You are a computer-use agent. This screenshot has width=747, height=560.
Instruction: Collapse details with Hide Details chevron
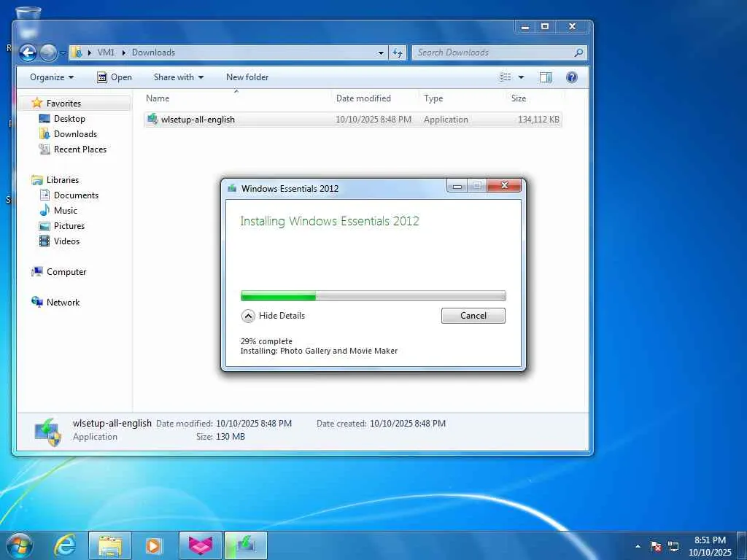click(248, 316)
